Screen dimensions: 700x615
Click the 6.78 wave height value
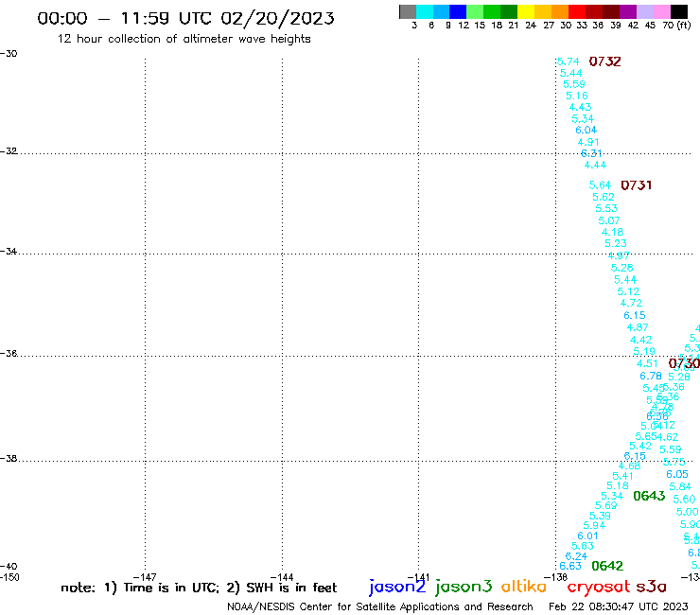[x=651, y=376]
